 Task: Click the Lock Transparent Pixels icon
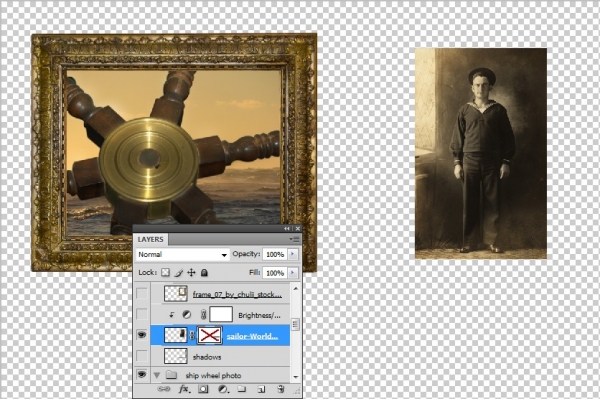pos(165,272)
